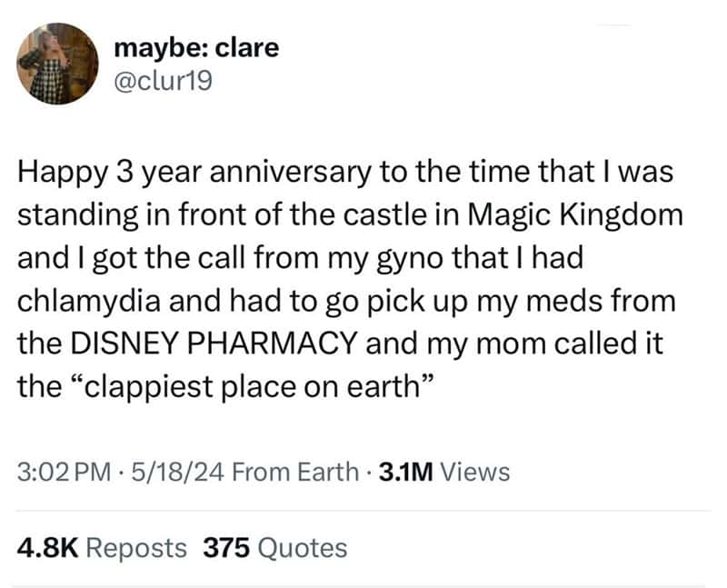Click the words Magic Kingdom in the tweet
727x588 pixels.
(575, 214)
